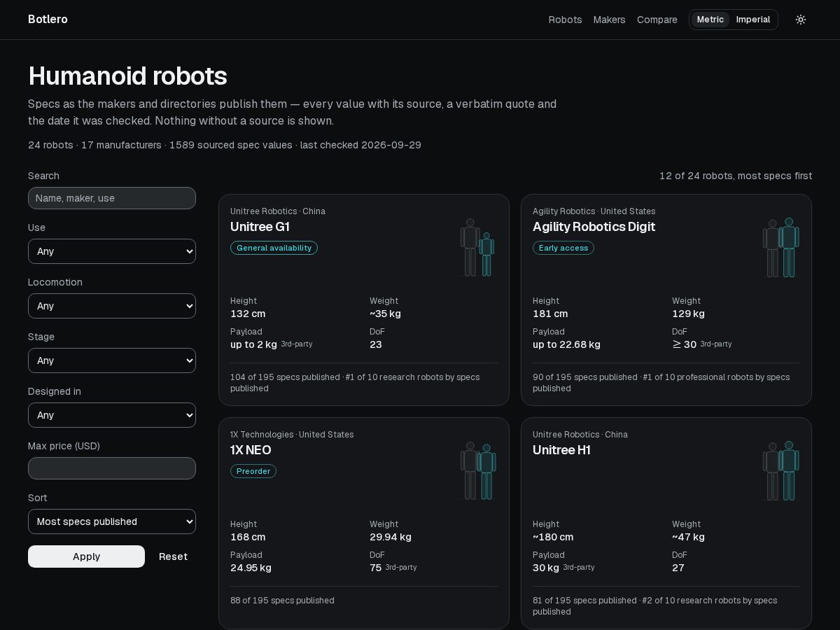840x630 pixels.
Task: Open the Locomotion dropdown
Action: 112,306
